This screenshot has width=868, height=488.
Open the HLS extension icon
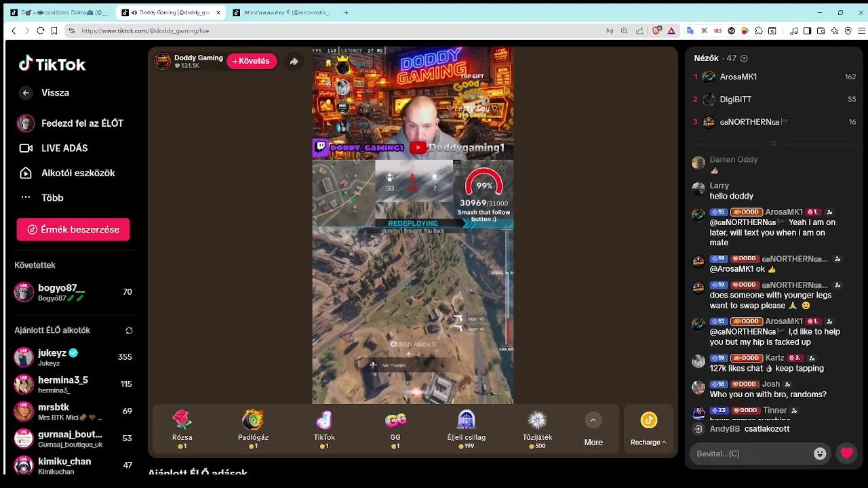point(718,30)
